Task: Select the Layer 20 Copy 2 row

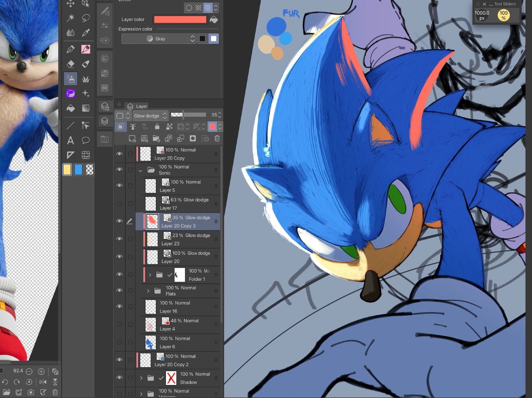Action: (x=178, y=360)
